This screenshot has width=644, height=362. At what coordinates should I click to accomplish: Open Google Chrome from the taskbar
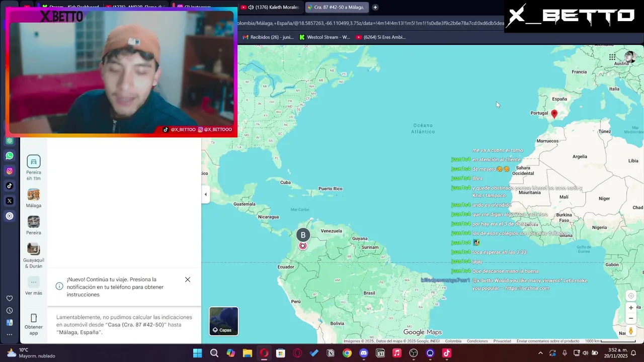pyautogui.click(x=347, y=353)
